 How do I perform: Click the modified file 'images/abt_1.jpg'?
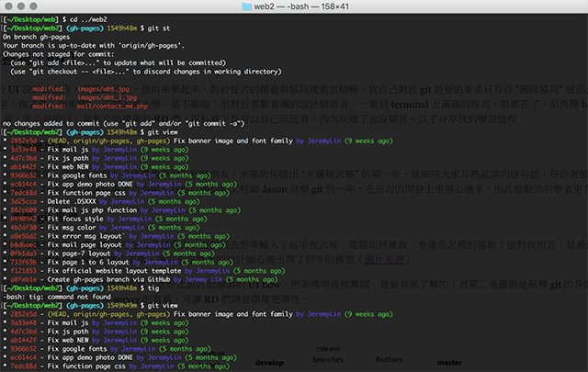coord(107,97)
